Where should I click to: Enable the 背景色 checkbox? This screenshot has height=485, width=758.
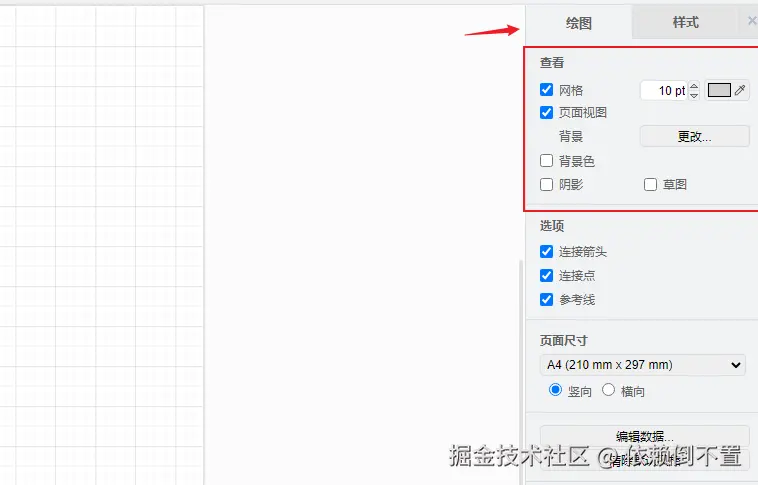[x=546, y=161]
